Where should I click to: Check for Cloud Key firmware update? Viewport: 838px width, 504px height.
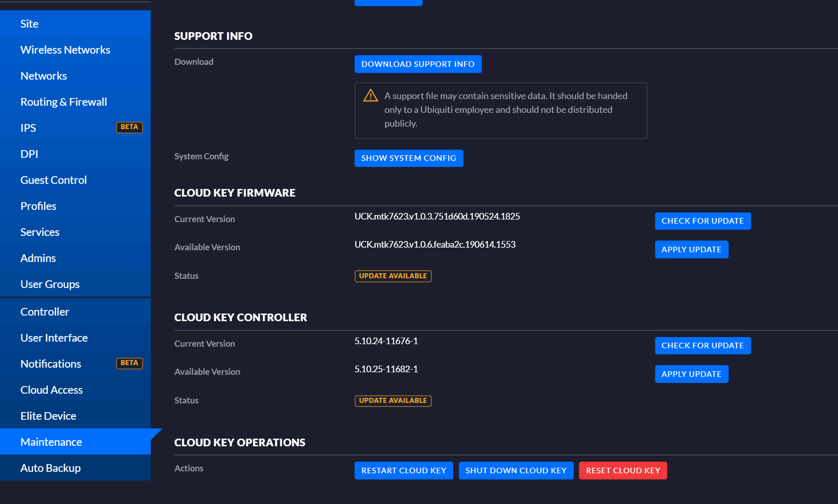(702, 221)
